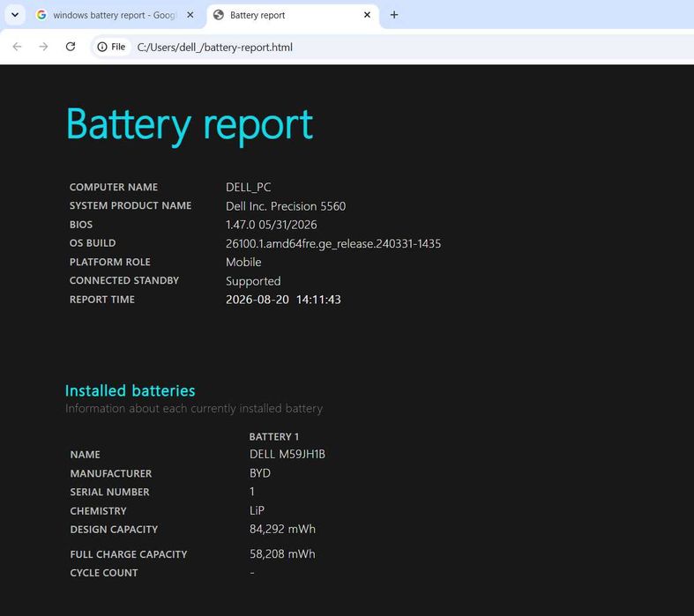Select the full charge capacity 58,208 mWh
This screenshot has width=694, height=616.
pyautogui.click(x=282, y=554)
